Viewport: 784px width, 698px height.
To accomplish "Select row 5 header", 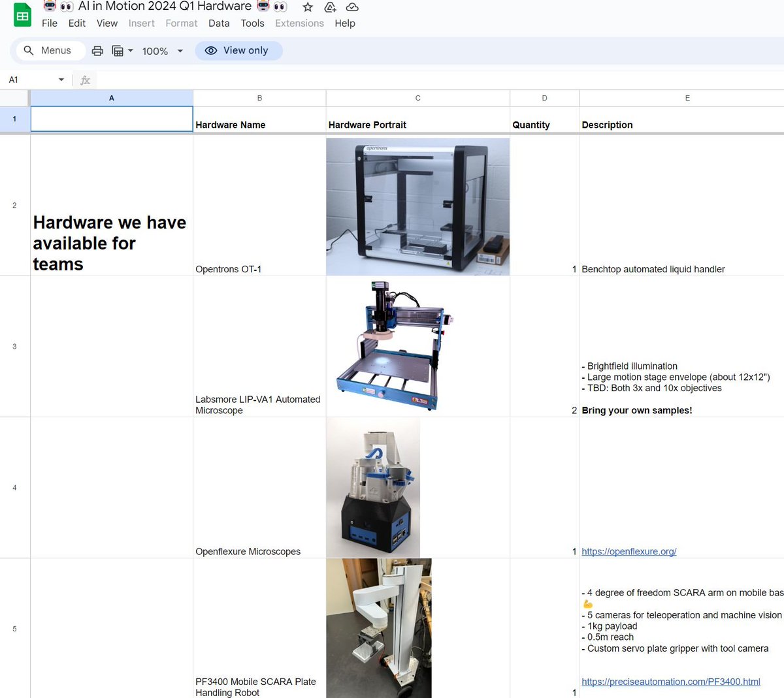I will tap(14, 628).
